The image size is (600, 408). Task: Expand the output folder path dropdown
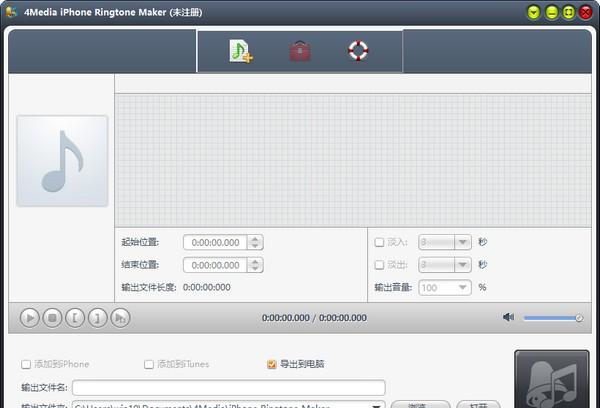tap(377, 405)
